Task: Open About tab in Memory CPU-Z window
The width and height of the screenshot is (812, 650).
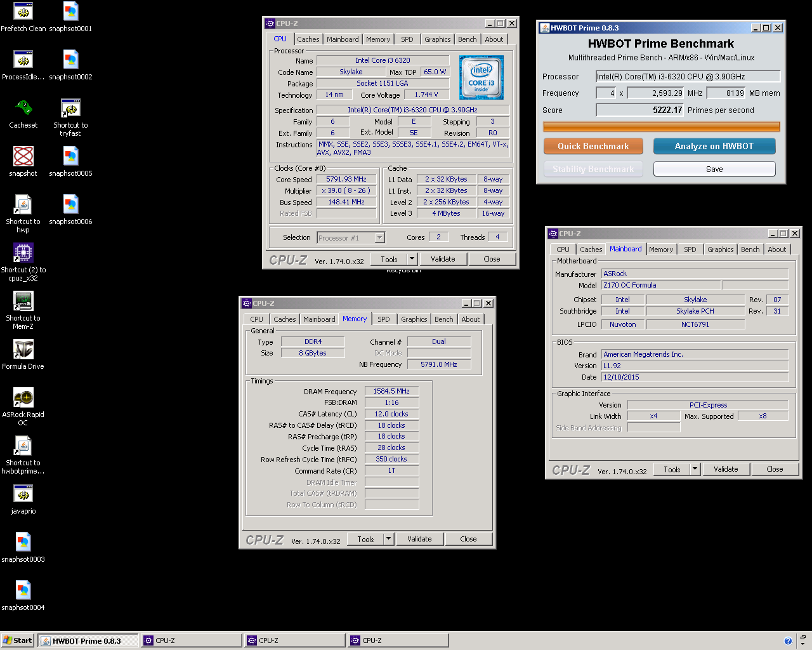Action: click(471, 319)
